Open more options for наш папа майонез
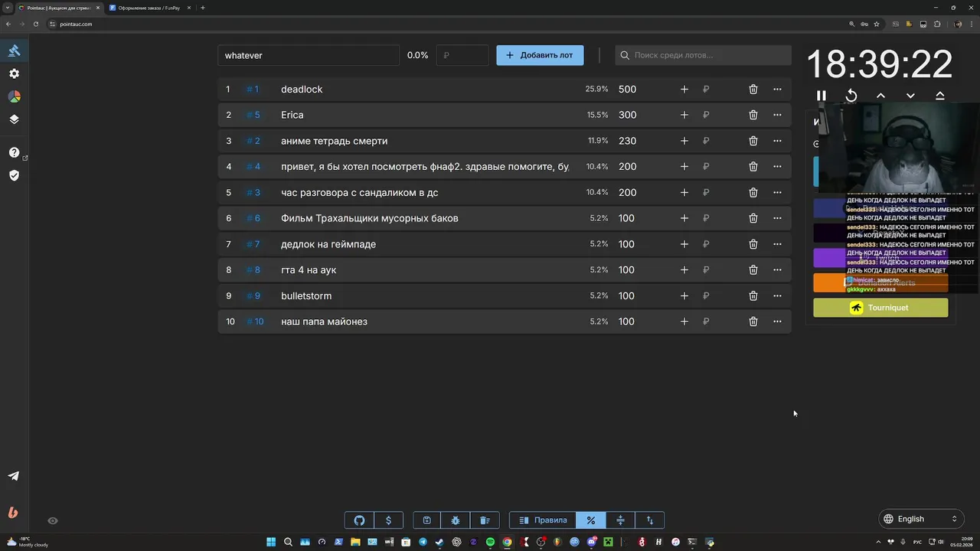The image size is (980, 551). [x=777, y=321]
